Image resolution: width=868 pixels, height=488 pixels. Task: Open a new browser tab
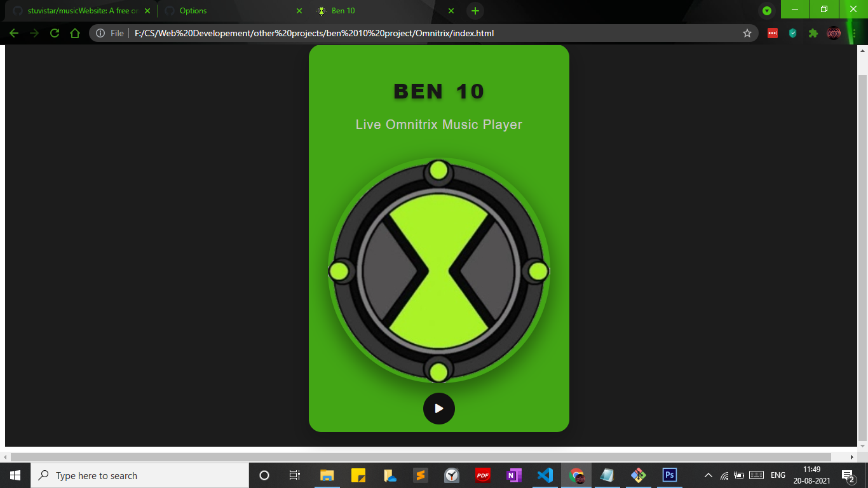(x=475, y=10)
